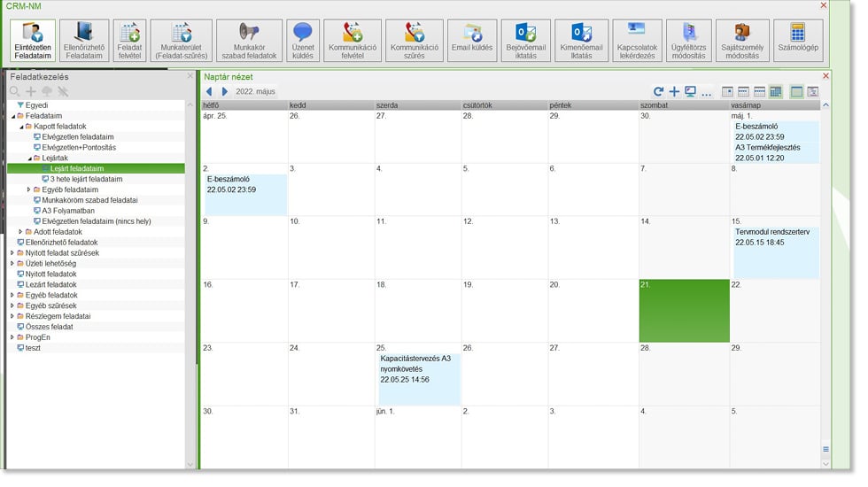Select Munkaköröm szabad feladatai

[89, 200]
